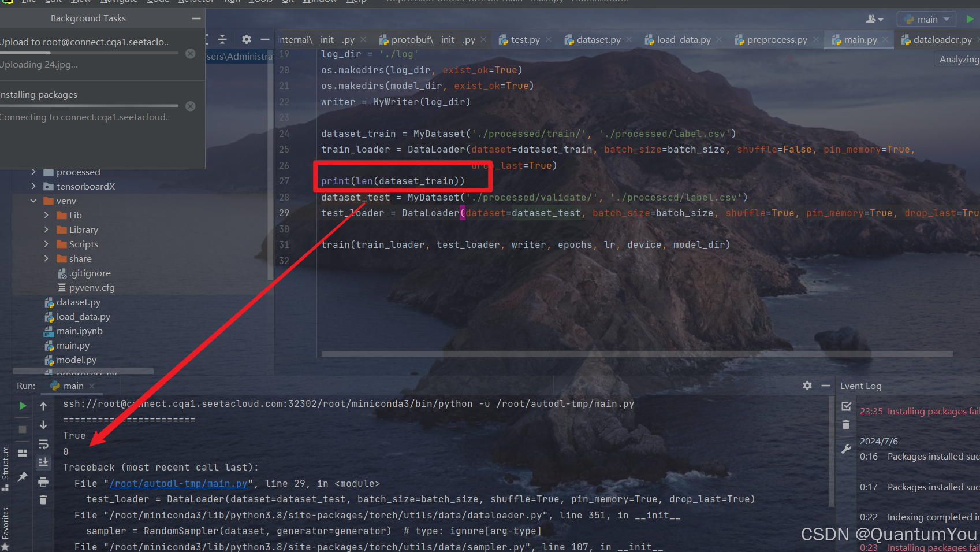Print the Run console output

tap(43, 481)
